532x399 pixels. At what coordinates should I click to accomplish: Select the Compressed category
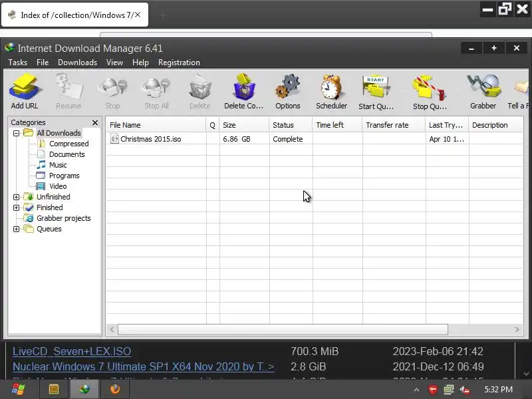(x=69, y=144)
